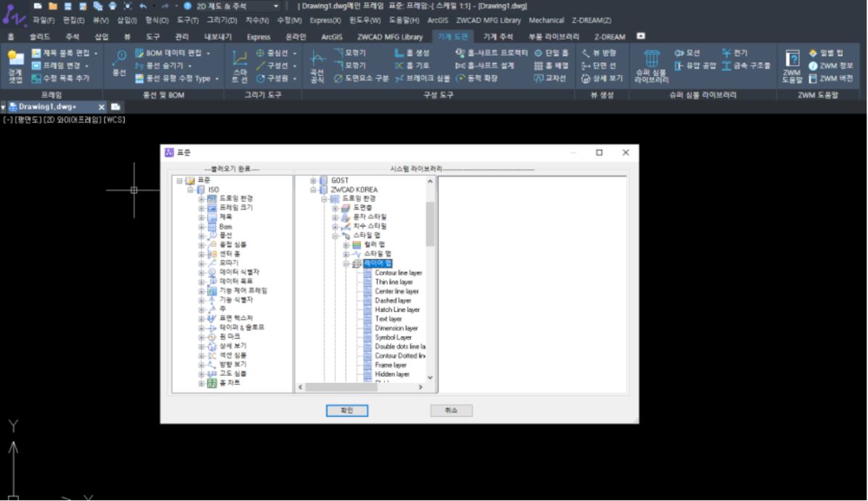This screenshot has height=501, width=868.
Task: Click the 단일 홀 tool
Action: coord(551,53)
